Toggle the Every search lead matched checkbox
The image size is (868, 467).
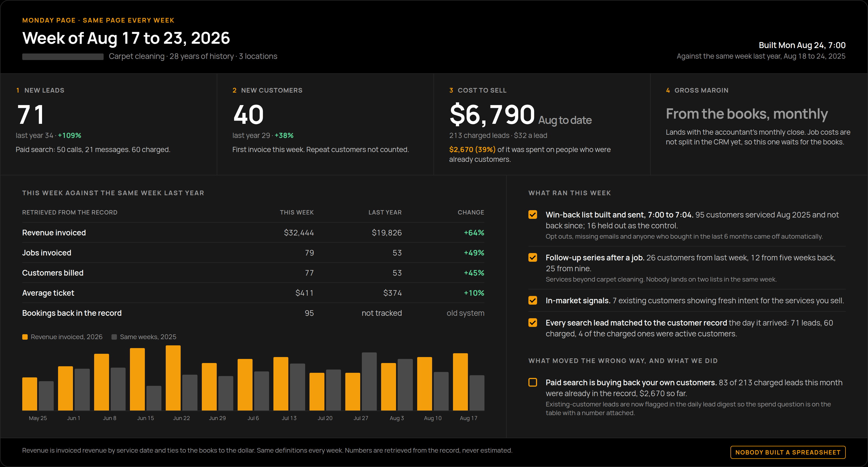533,323
